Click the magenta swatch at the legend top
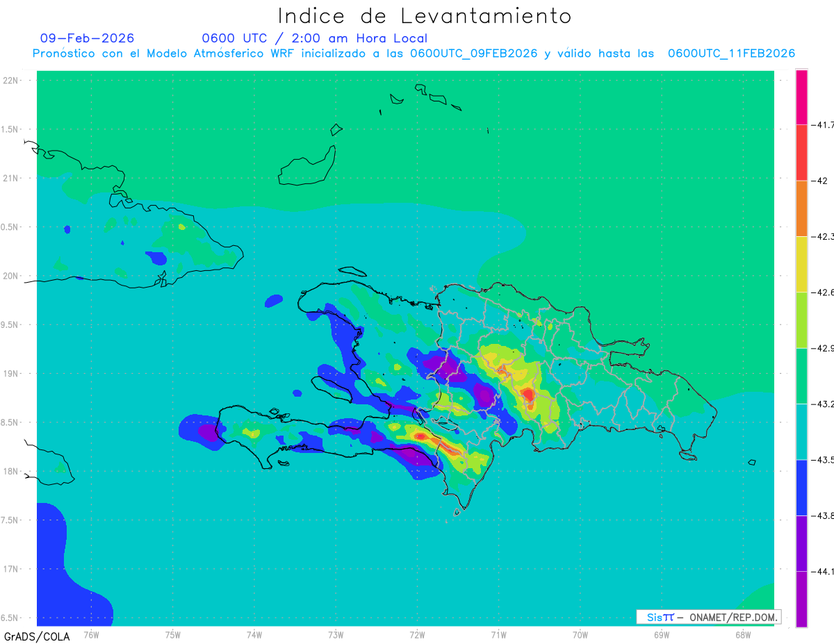 coord(801,97)
